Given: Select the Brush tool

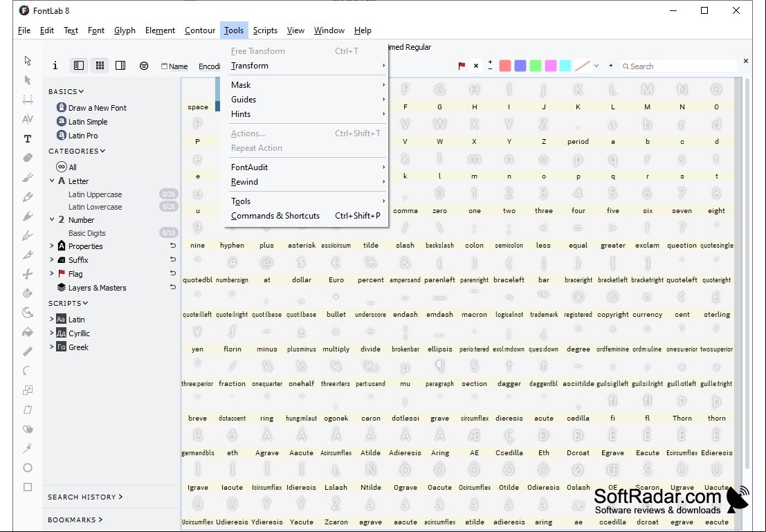Looking at the screenshot, I should click(28, 177).
